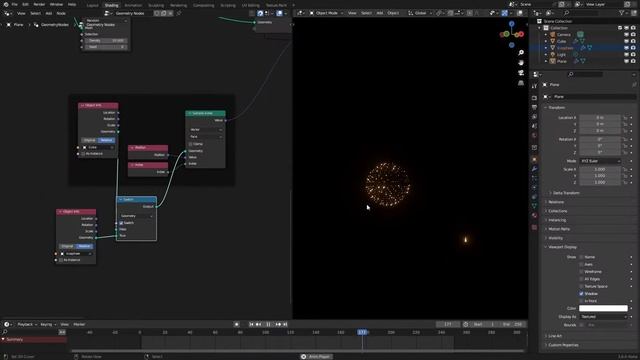Open the Material properties tab icon
This screenshot has height=360, width=640.
534,216
